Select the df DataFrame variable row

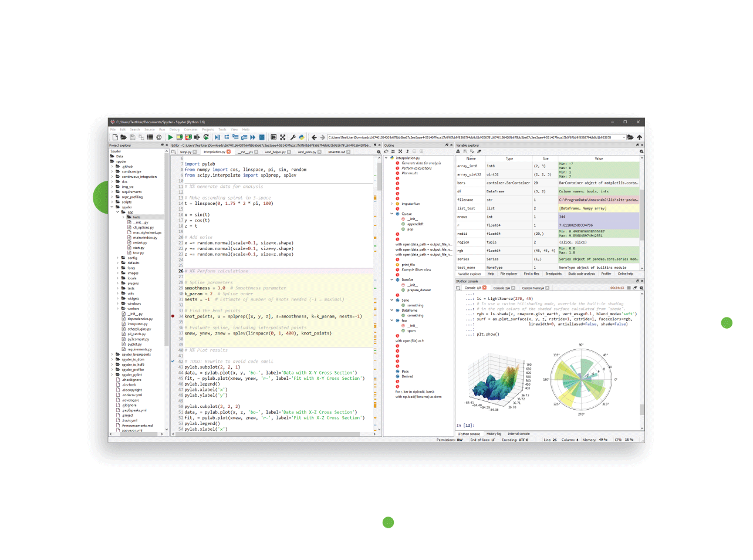[x=547, y=191]
